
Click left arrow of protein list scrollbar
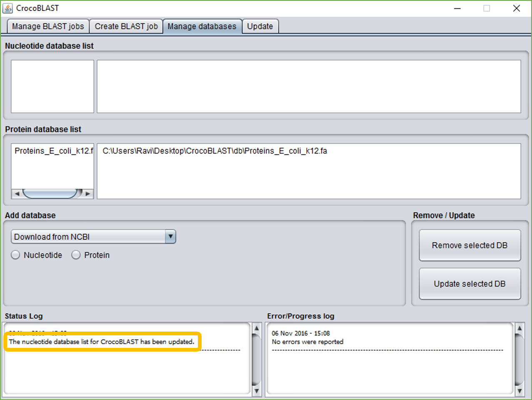tap(17, 194)
